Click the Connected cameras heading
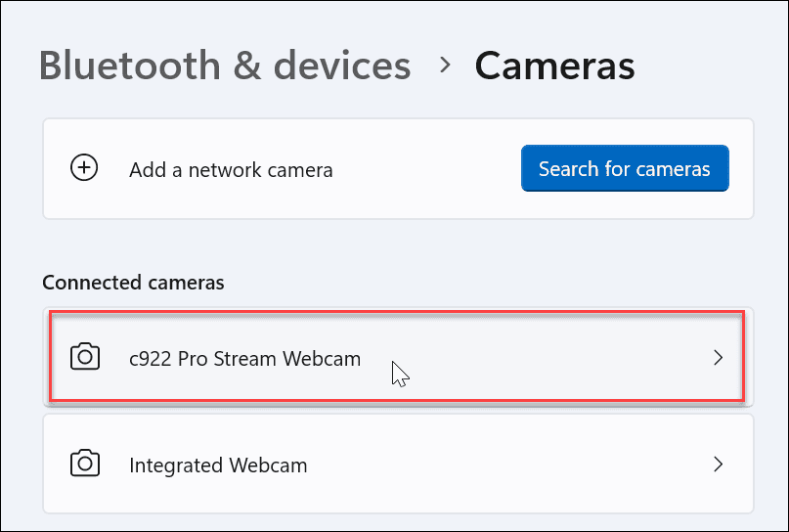This screenshot has width=789, height=532. coord(133,283)
